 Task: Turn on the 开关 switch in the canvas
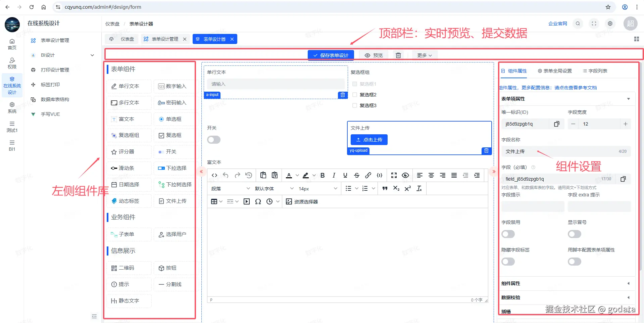click(x=214, y=140)
